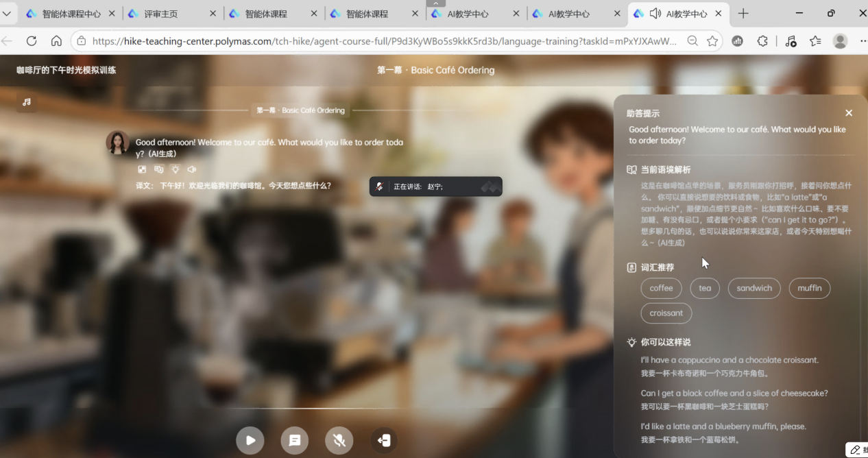
Task: Toggle the muted mic in the speaking indicator
Action: coord(379,186)
